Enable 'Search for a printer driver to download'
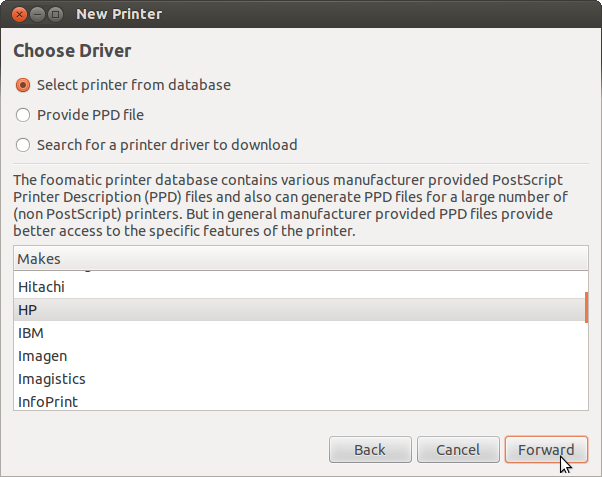 [24, 145]
